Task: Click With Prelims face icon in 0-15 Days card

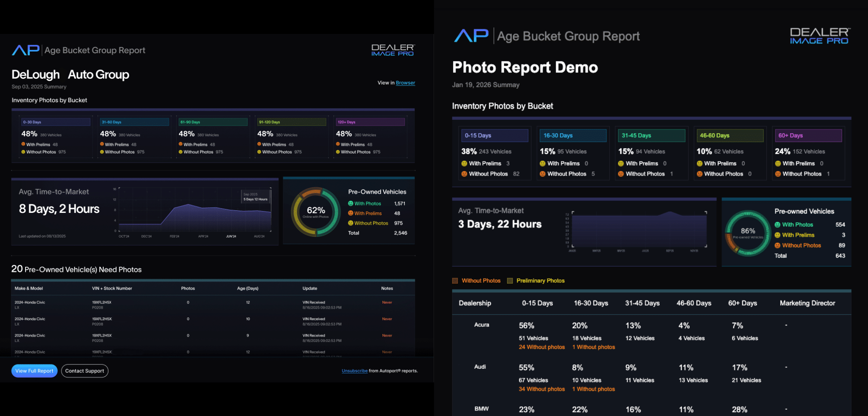Action: (464, 164)
